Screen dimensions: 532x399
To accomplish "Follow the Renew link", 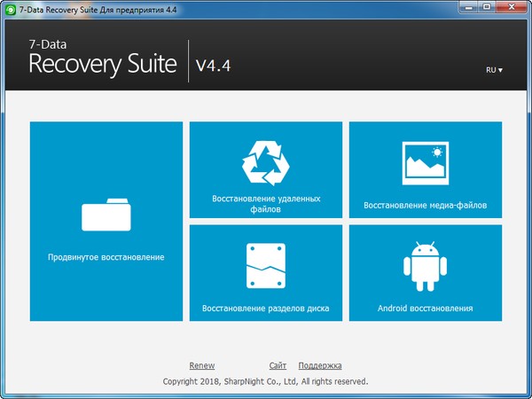I will 202,365.
